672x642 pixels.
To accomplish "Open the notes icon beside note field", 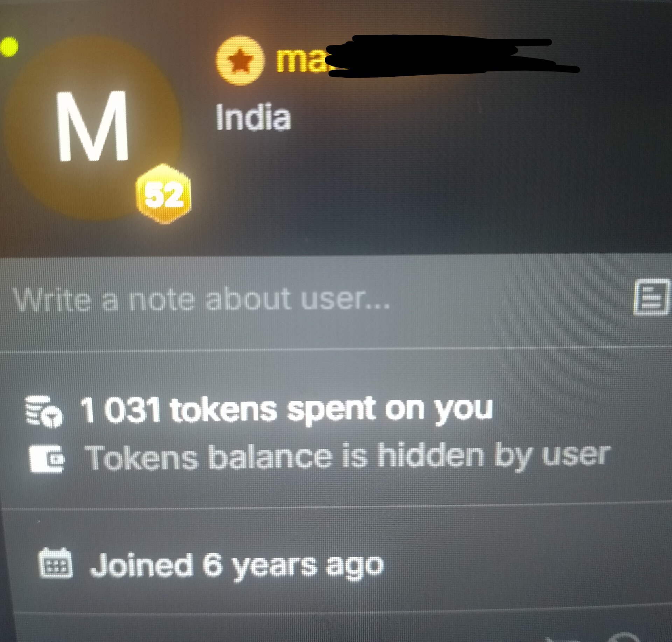I will pyautogui.click(x=652, y=297).
